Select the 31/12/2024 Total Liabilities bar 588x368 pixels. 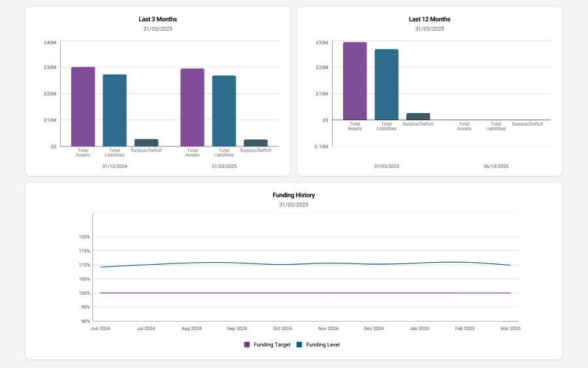coord(114,110)
